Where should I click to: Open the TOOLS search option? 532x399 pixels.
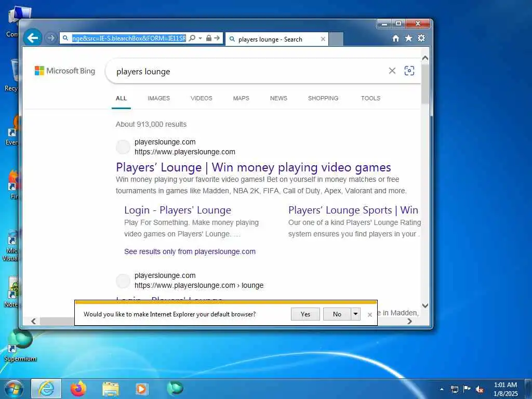tap(370, 98)
